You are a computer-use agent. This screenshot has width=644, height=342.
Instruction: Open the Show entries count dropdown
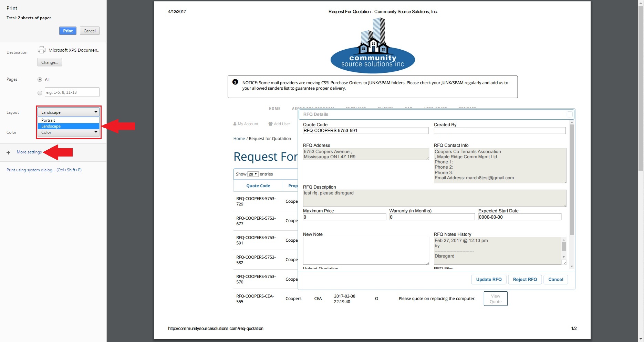coord(253,174)
